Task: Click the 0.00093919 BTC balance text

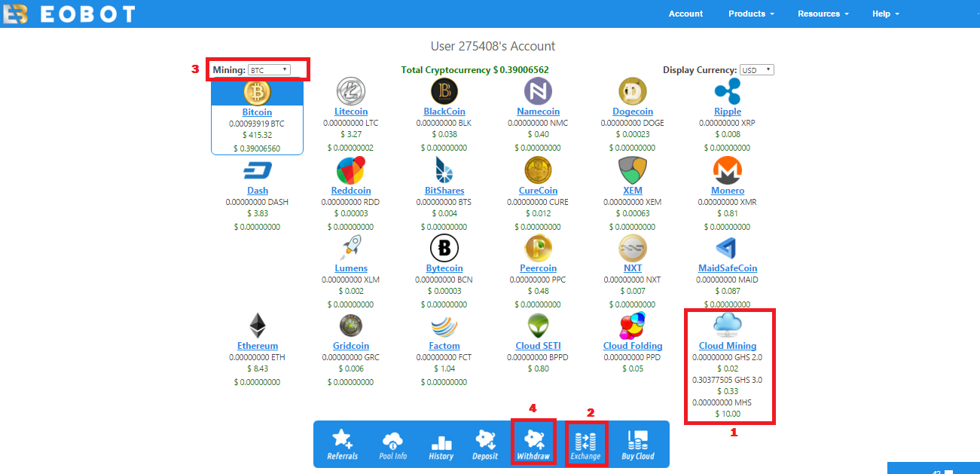Action: [x=257, y=124]
